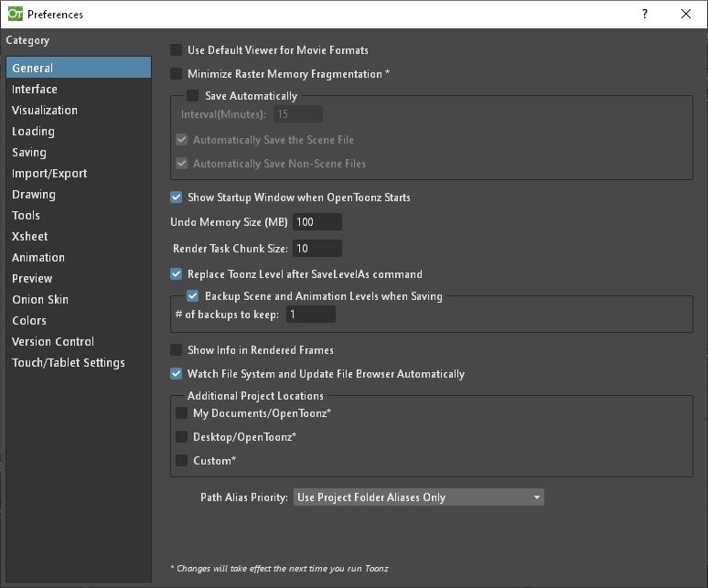Screen dimensions: 708x588
Task: Toggle Minimize Raster Memory Fragmentation checkbox
Action: click(177, 74)
